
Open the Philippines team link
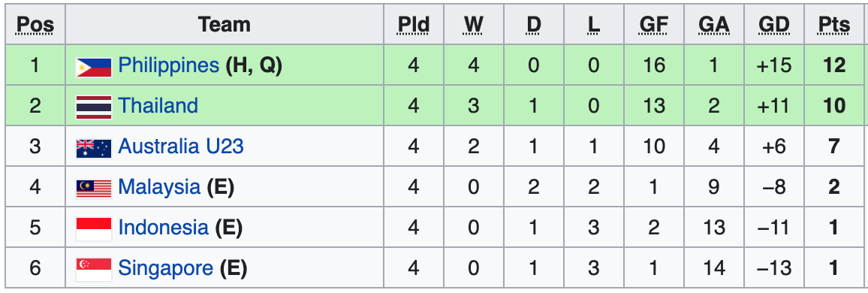(x=169, y=66)
